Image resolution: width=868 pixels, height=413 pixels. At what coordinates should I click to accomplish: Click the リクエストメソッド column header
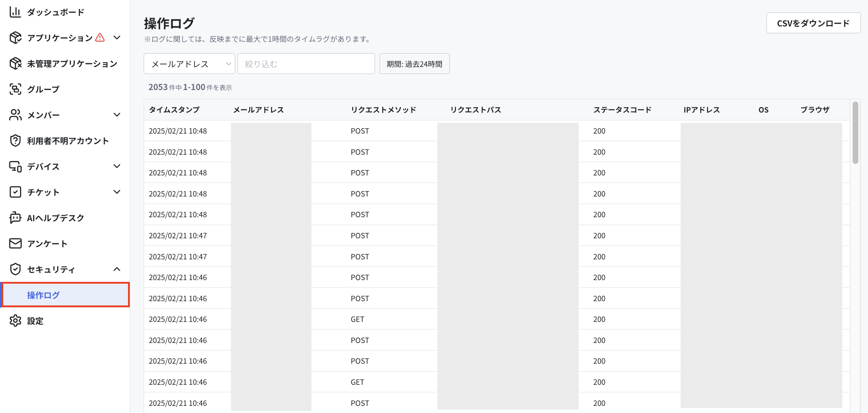coord(384,110)
